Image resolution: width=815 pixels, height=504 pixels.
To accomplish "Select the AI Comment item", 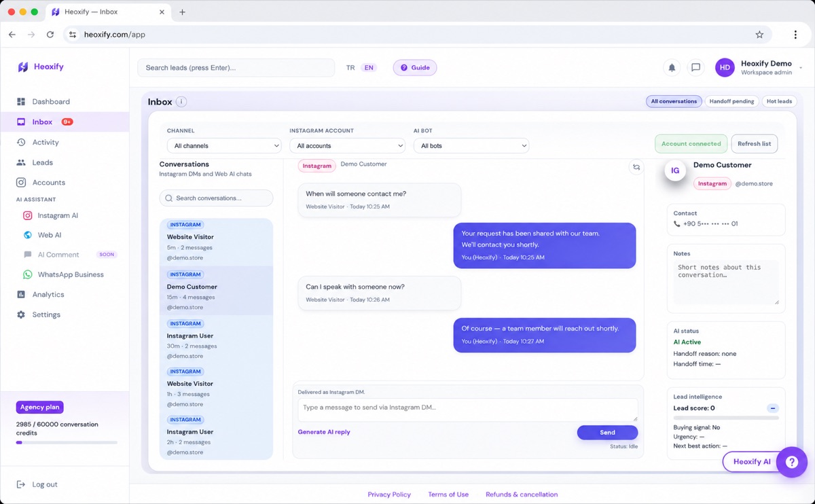I will [58, 255].
